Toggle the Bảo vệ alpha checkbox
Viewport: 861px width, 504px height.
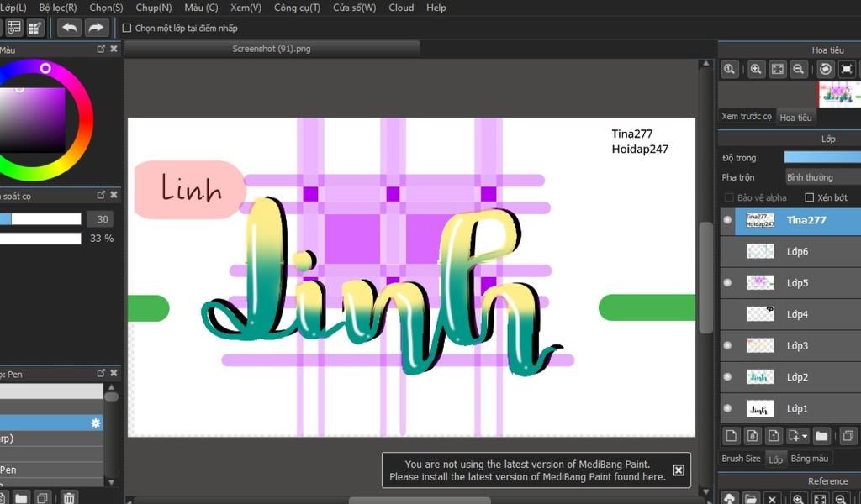coord(729,197)
